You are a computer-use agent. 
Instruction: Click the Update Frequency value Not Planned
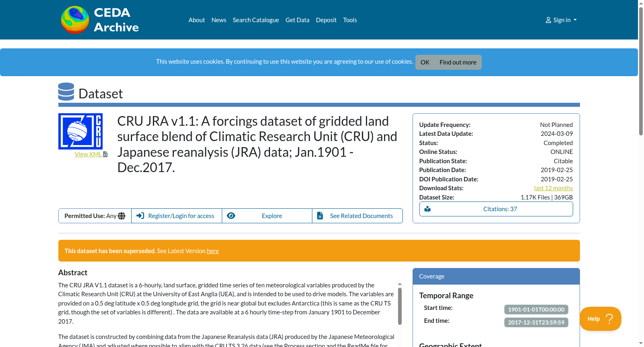point(556,125)
